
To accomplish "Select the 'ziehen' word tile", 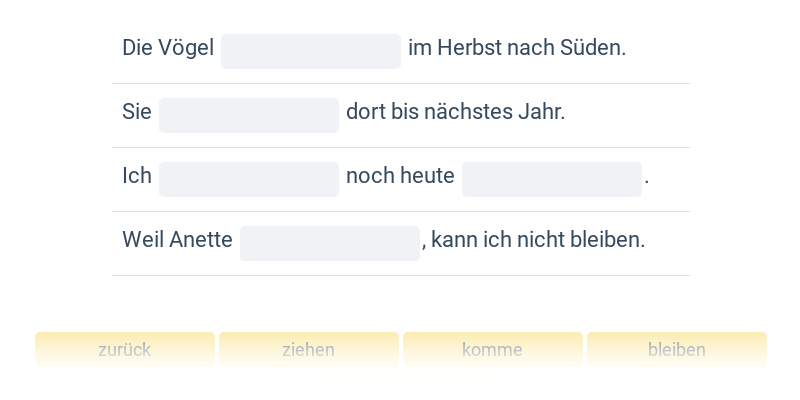I will coord(309,350).
